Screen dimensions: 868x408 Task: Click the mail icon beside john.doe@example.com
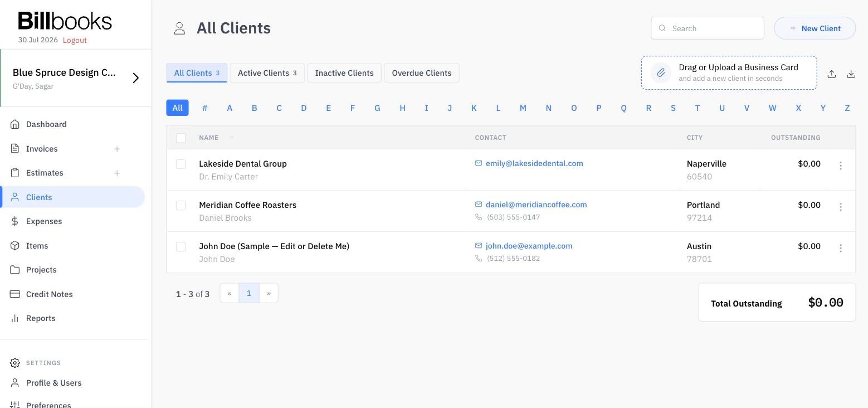(x=479, y=246)
